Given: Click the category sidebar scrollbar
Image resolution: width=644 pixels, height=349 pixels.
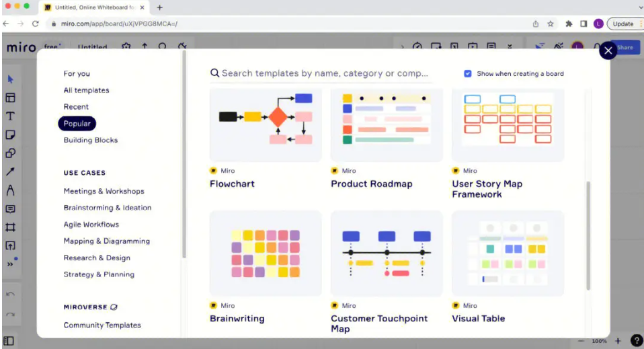Looking at the screenshot, I should pos(184,154).
